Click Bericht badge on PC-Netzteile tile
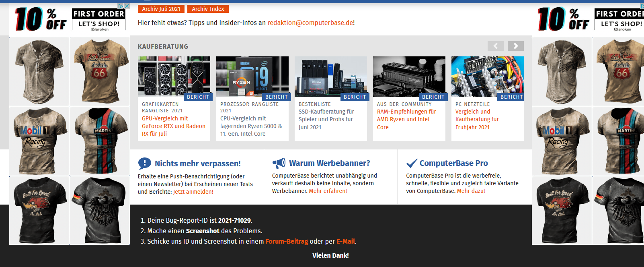 511,97
